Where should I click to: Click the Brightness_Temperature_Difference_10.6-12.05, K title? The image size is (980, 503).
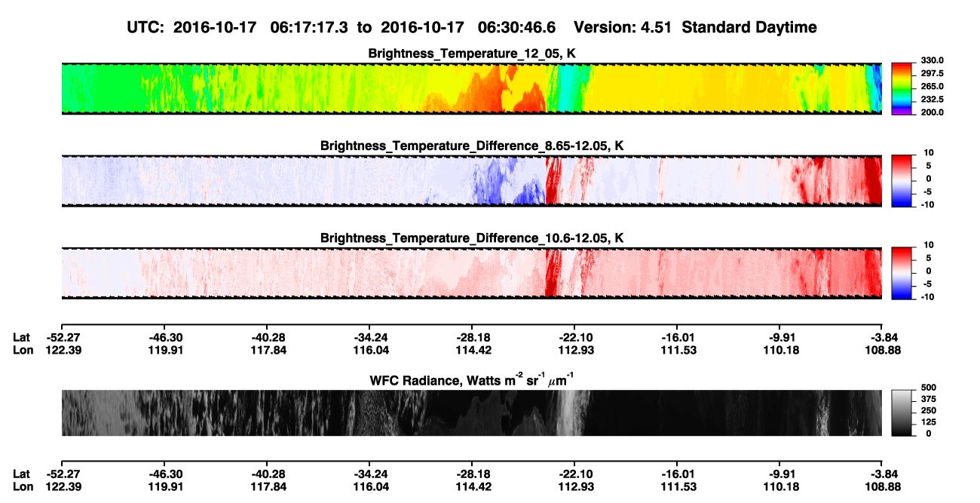pos(472,238)
